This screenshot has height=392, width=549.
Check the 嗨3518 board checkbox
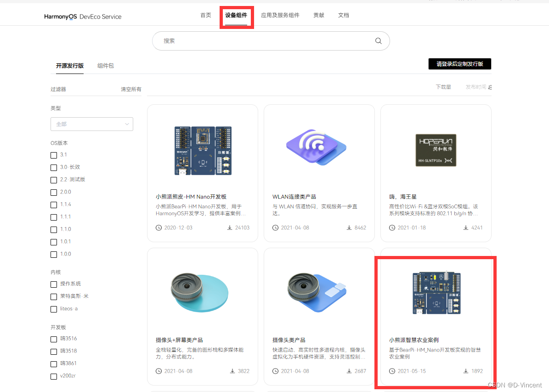click(54, 352)
